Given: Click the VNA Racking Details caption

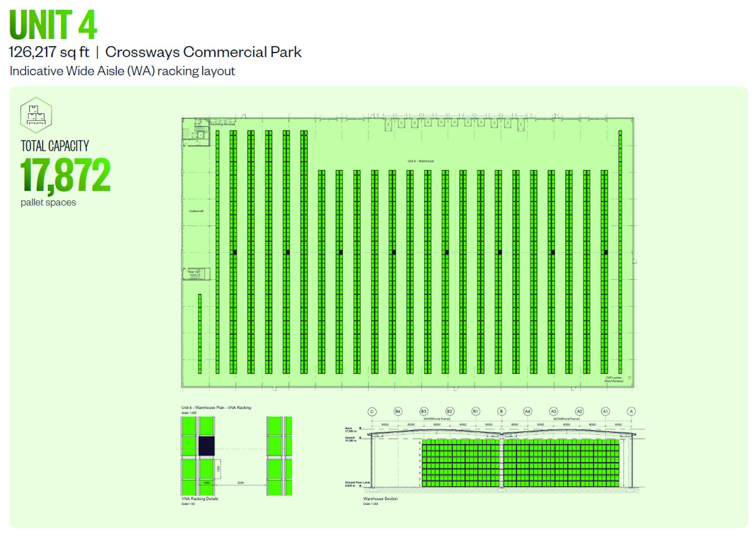Looking at the screenshot, I should coord(200,499).
